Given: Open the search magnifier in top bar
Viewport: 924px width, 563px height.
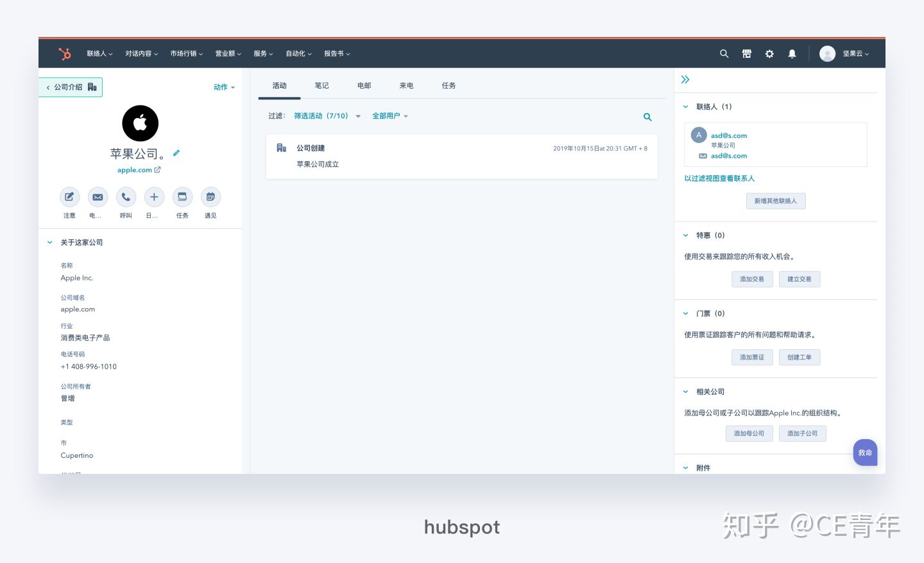Looking at the screenshot, I should coord(724,54).
